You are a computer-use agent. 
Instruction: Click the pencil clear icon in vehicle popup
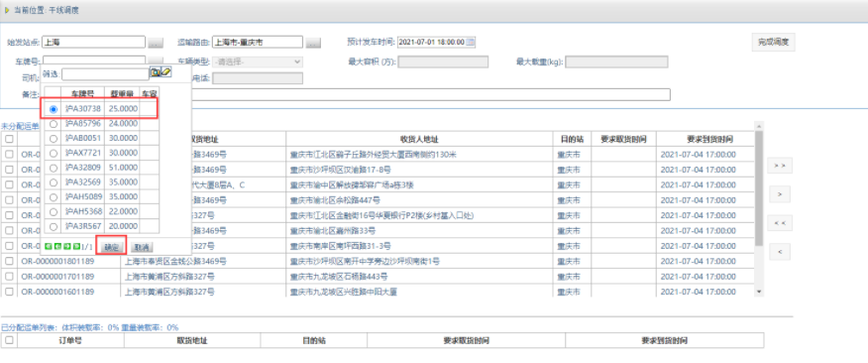coord(166,72)
